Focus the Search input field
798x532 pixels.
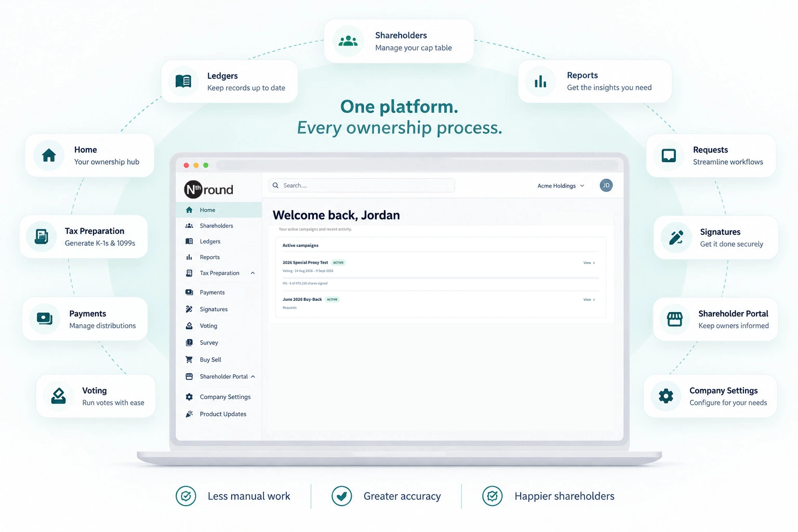pos(362,185)
